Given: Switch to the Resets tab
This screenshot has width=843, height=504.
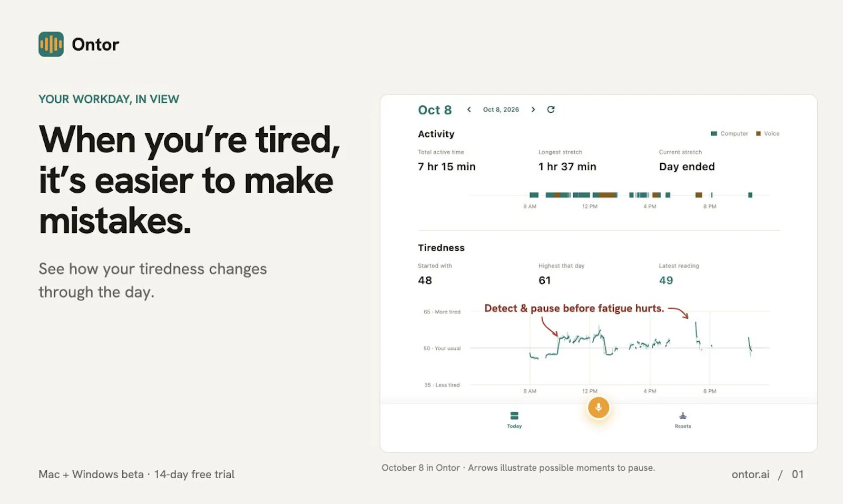Looking at the screenshot, I should (x=683, y=420).
